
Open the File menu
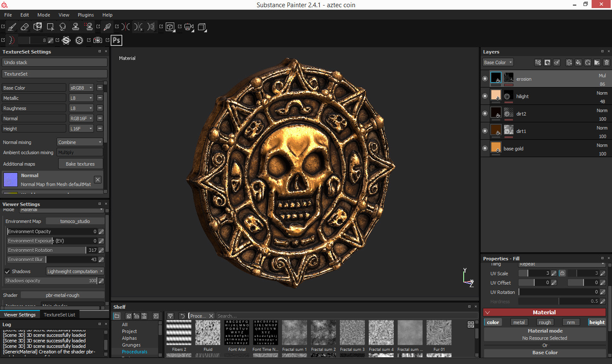(x=8, y=15)
